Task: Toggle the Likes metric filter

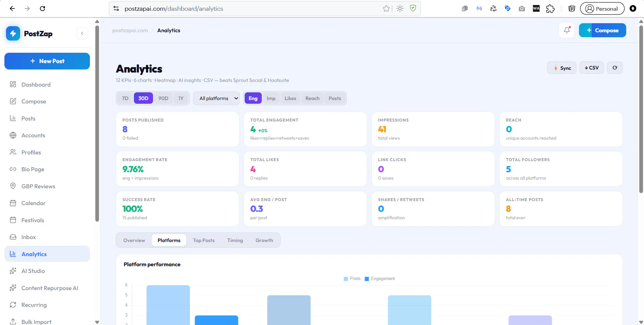Action: (290, 98)
